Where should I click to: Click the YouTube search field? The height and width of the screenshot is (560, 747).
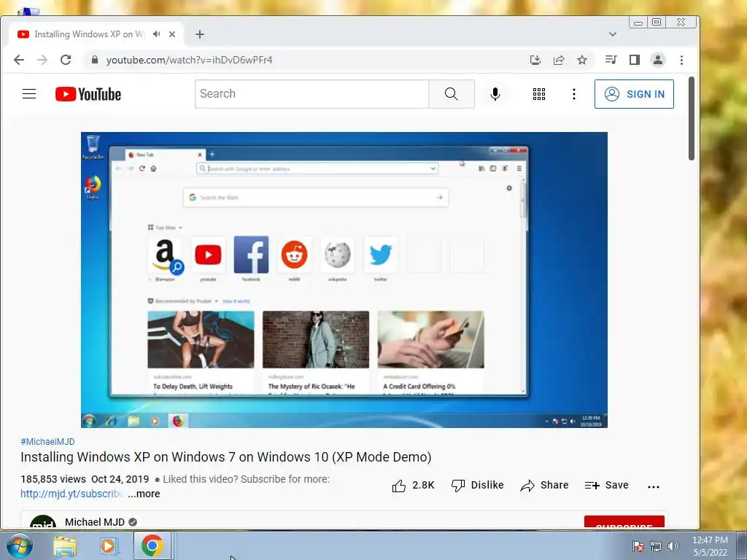[312, 94]
